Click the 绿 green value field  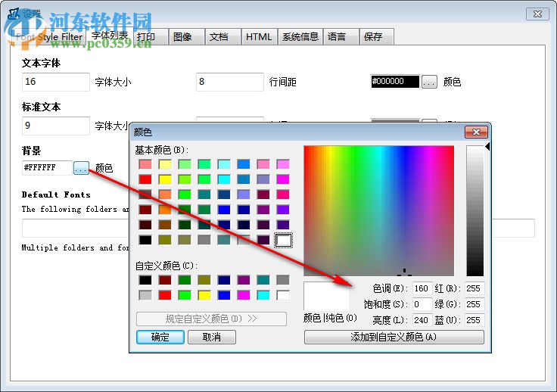coord(475,304)
